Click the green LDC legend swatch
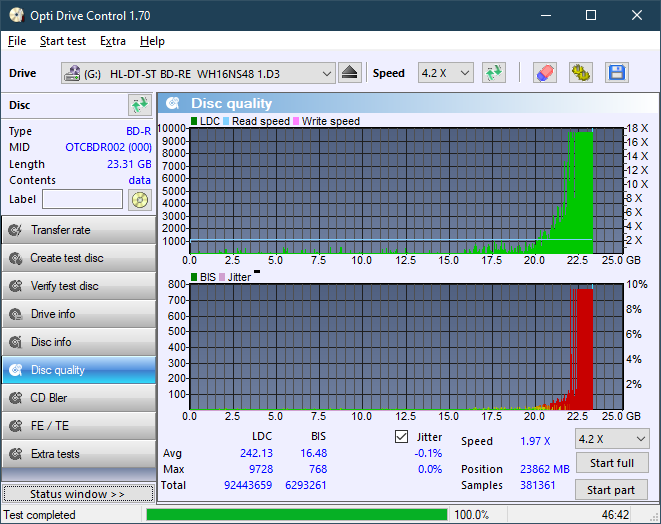Viewport: 661px width, 524px height. (x=194, y=121)
